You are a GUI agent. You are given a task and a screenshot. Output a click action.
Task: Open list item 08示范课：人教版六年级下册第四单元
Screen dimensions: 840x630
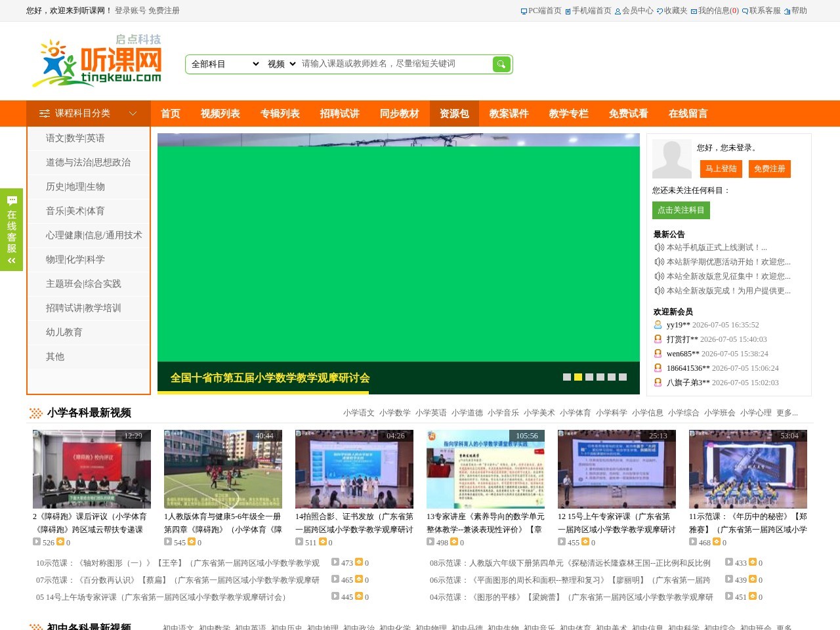(570, 563)
